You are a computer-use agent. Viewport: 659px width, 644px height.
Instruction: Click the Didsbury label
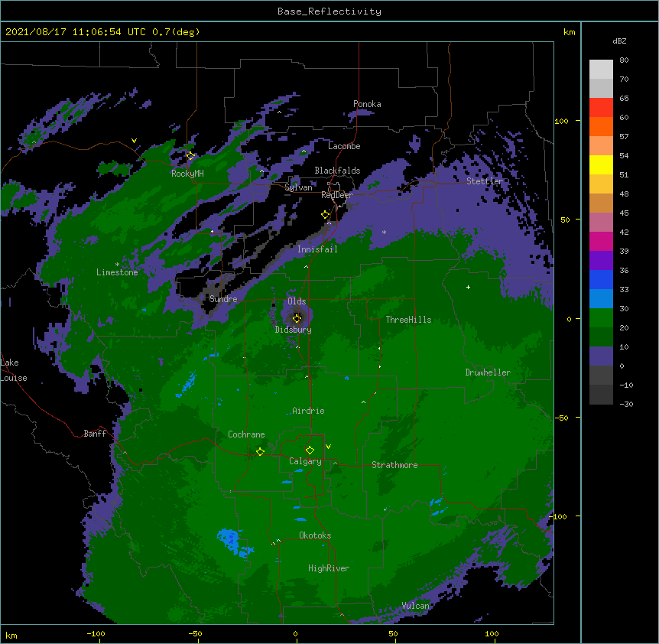(x=293, y=330)
